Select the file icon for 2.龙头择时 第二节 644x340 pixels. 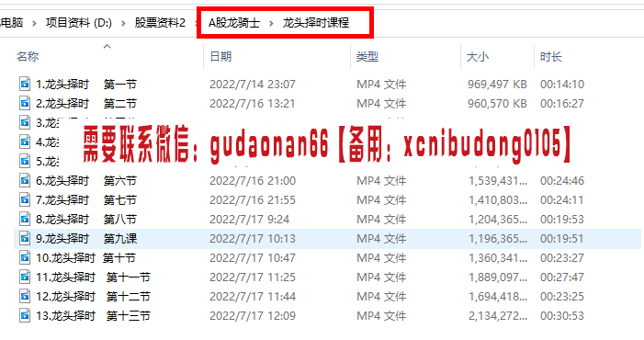click(25, 103)
